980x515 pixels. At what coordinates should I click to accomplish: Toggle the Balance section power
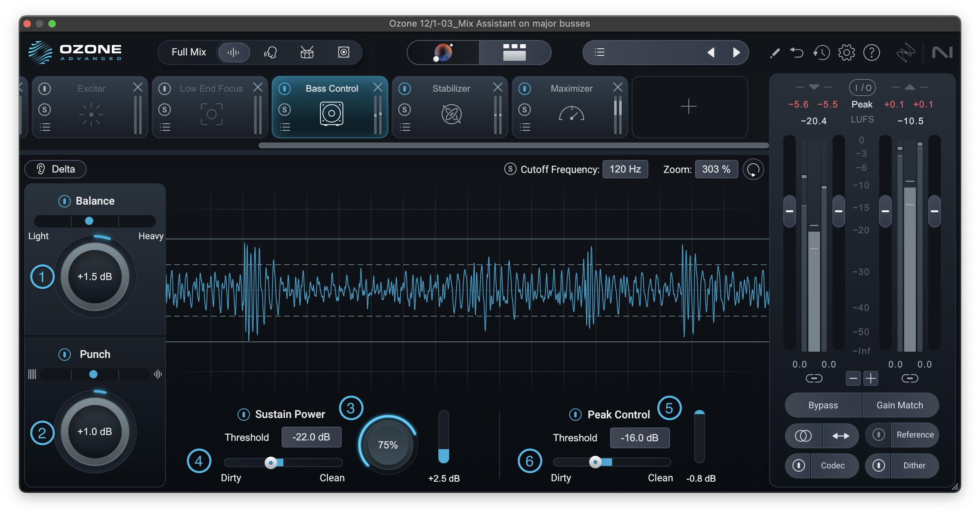tap(65, 201)
